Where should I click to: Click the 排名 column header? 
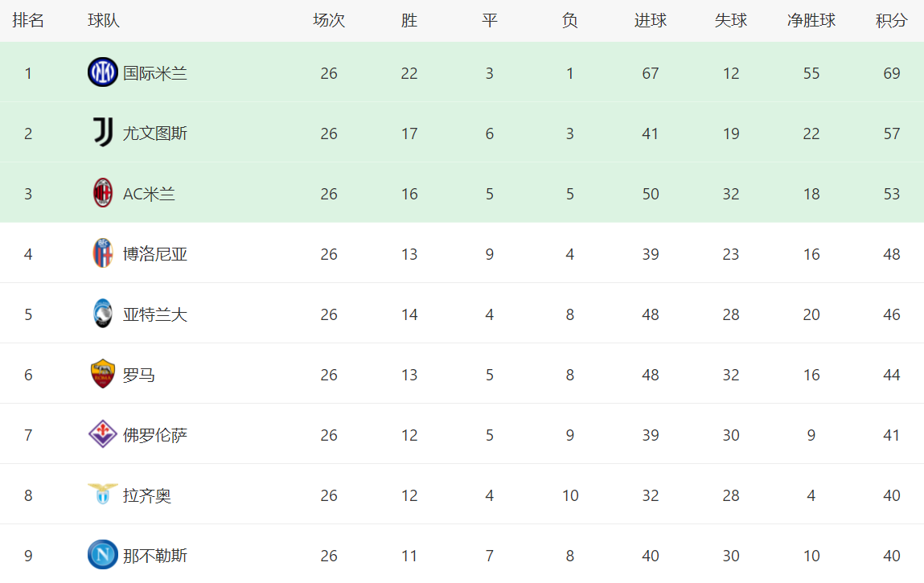(28, 21)
